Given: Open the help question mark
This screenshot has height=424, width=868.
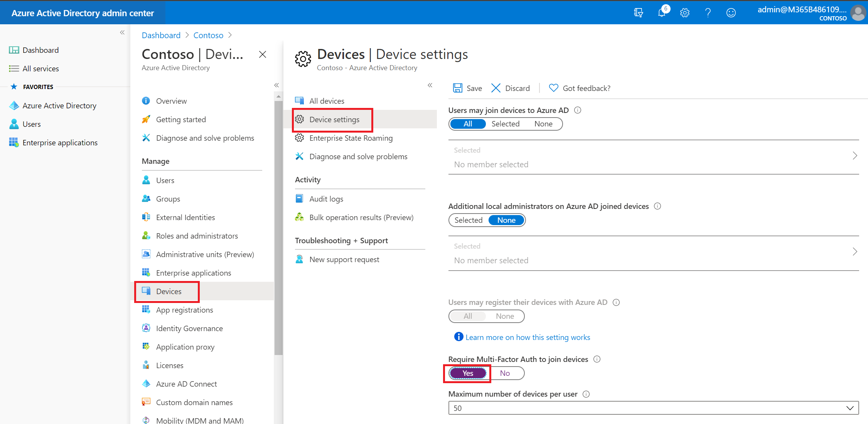Looking at the screenshot, I should pos(708,13).
